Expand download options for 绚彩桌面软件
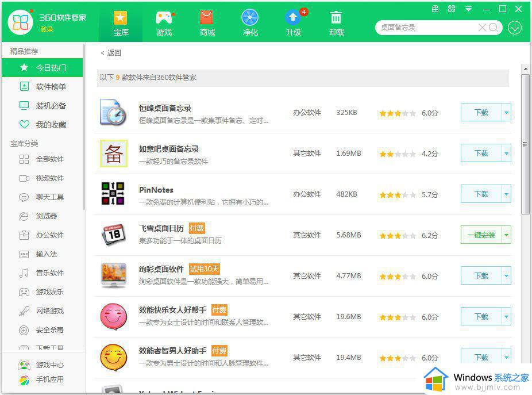 pyautogui.click(x=506, y=275)
